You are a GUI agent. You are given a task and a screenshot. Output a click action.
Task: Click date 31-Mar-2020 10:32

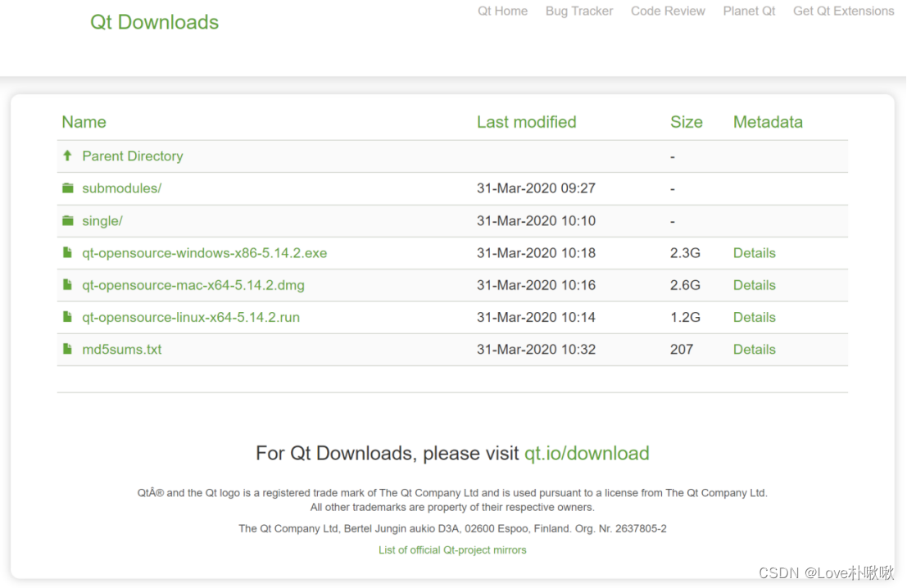click(x=536, y=349)
